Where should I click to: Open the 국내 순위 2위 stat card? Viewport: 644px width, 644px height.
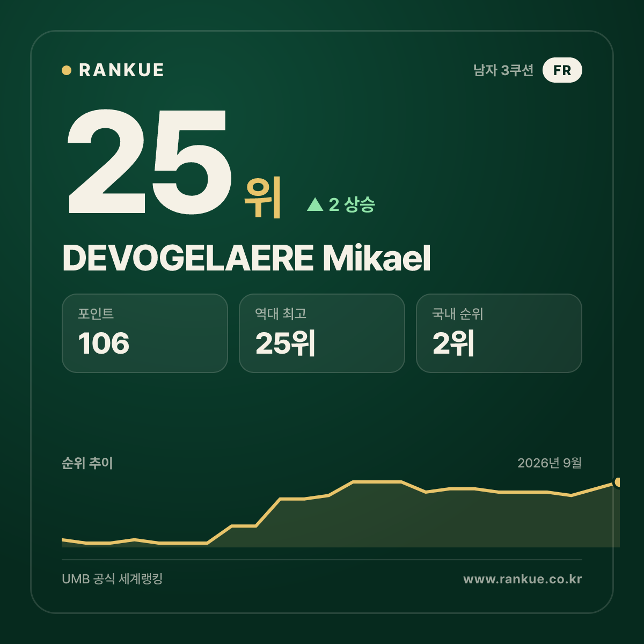pos(499,333)
